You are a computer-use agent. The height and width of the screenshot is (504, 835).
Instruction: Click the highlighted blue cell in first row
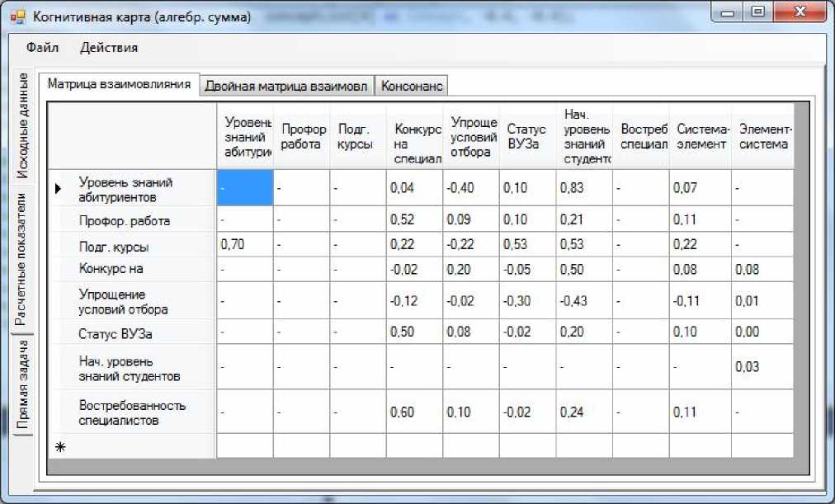tap(244, 189)
